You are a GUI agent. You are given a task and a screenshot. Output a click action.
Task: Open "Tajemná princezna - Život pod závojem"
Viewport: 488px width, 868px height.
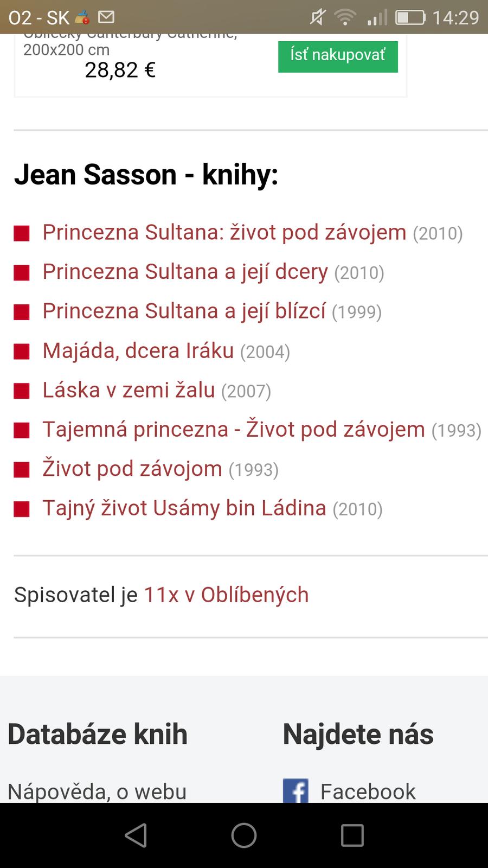[x=233, y=430]
